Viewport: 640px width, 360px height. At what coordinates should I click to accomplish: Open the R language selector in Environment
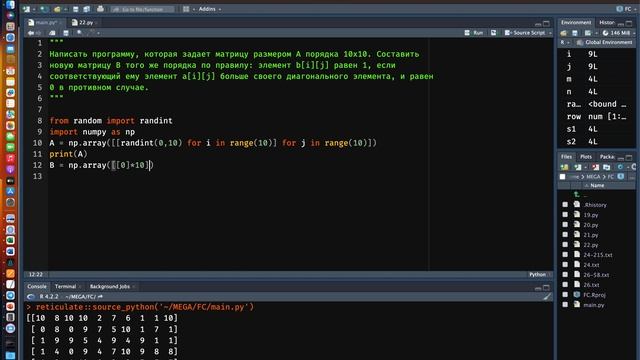point(565,42)
